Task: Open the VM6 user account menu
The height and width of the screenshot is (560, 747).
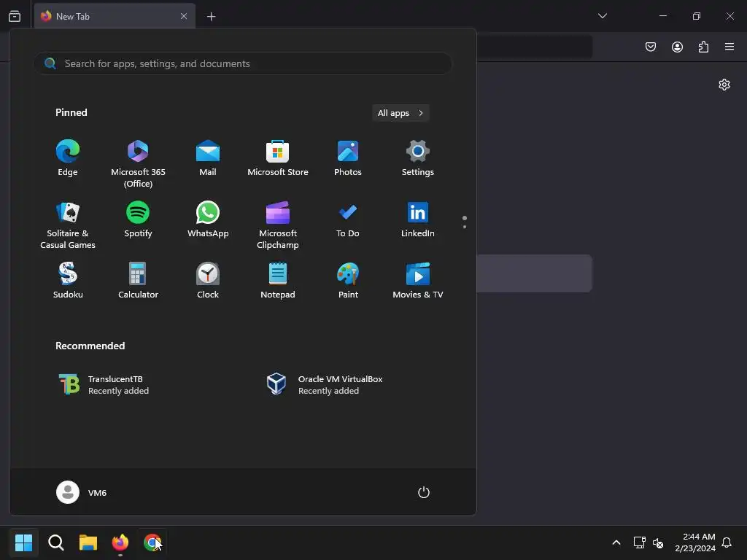Action: pos(82,492)
